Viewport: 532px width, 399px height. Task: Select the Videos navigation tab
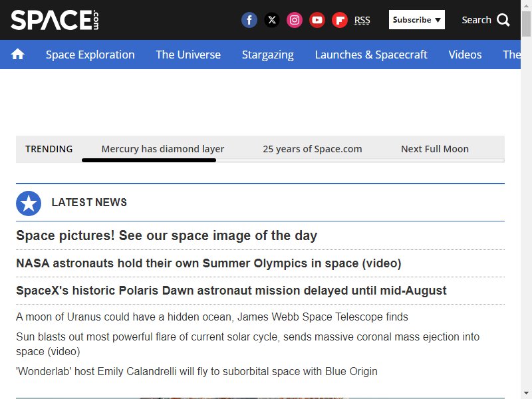point(465,55)
